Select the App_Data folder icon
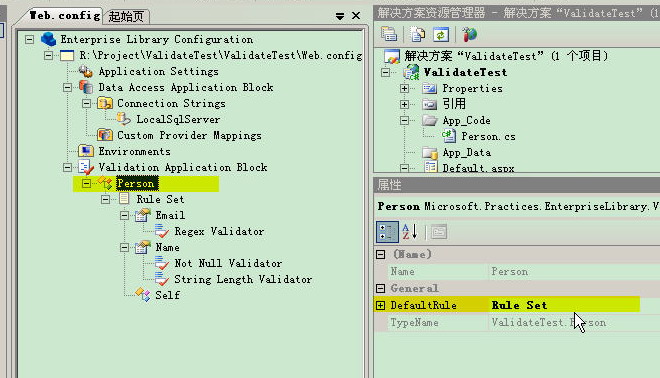 click(x=430, y=152)
